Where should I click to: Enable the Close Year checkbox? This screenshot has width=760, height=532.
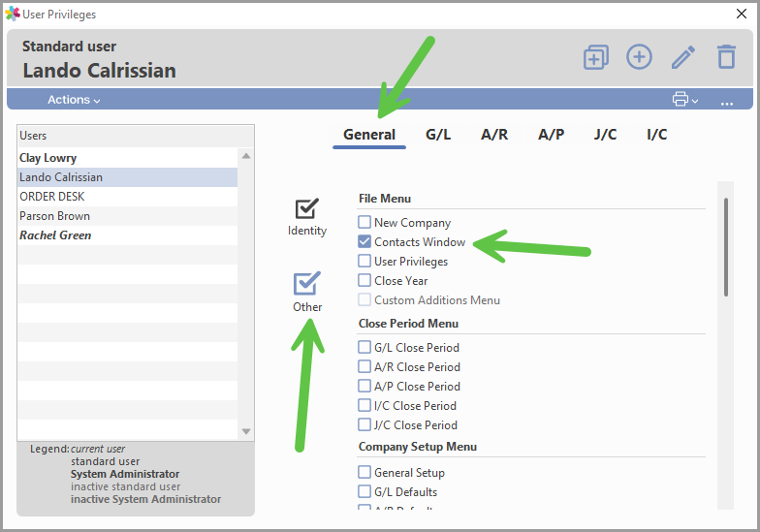coord(364,281)
